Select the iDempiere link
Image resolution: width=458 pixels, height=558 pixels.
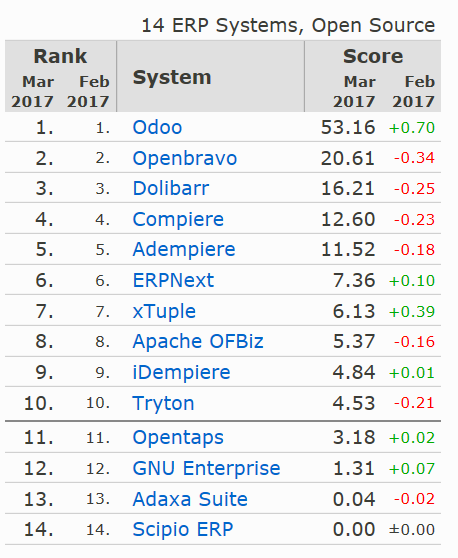(x=181, y=373)
